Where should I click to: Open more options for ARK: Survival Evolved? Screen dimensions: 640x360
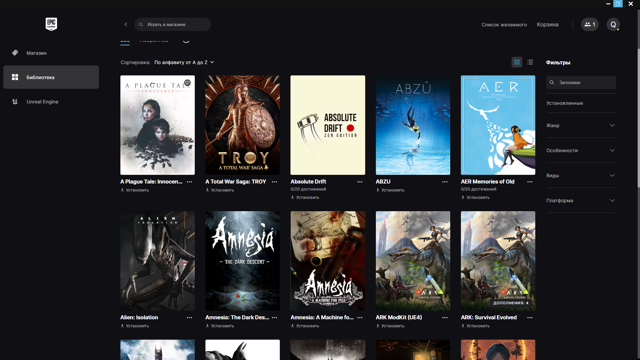(x=530, y=317)
